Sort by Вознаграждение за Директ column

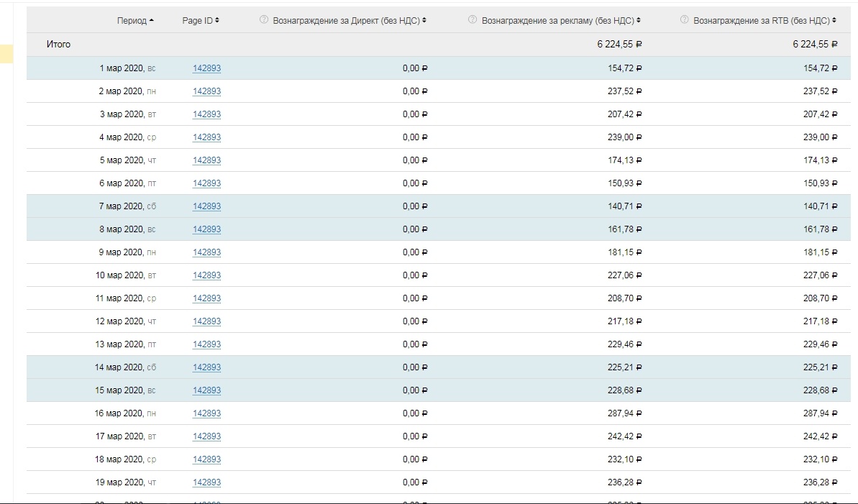coord(349,20)
